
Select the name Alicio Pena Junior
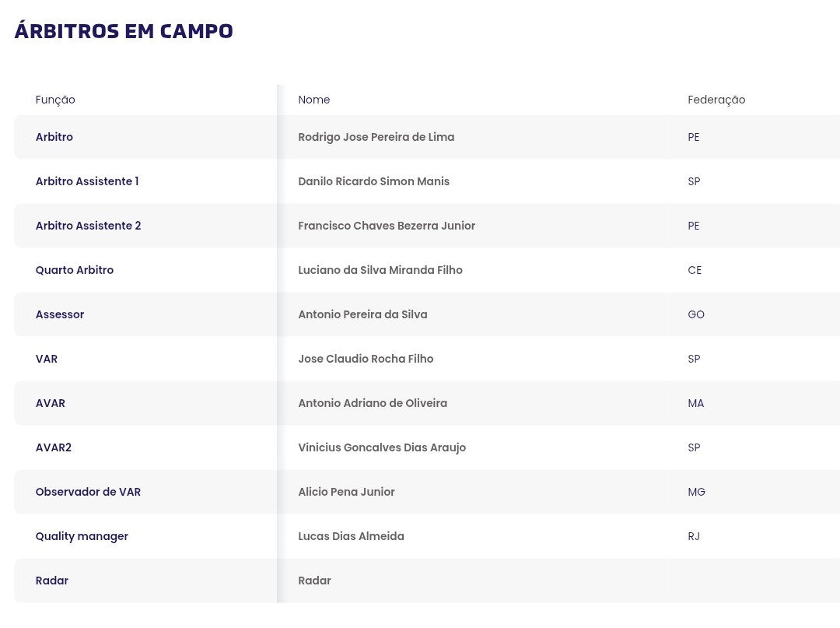tap(346, 492)
